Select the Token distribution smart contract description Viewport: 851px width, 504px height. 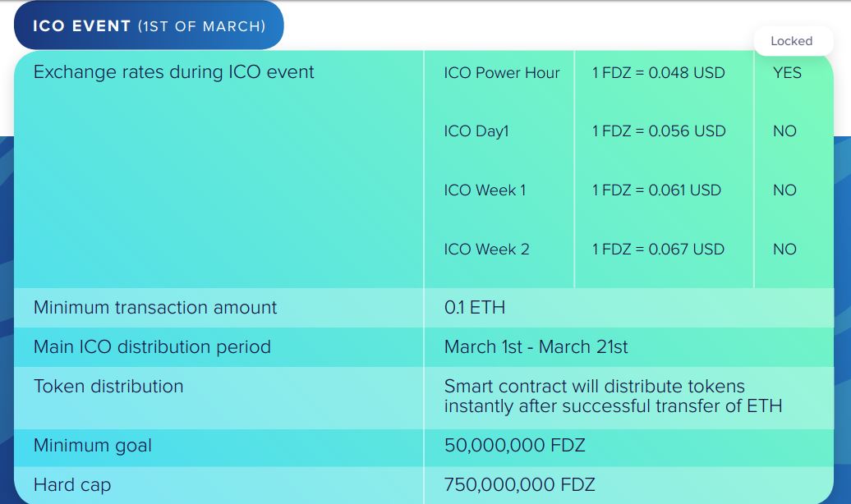coord(614,396)
